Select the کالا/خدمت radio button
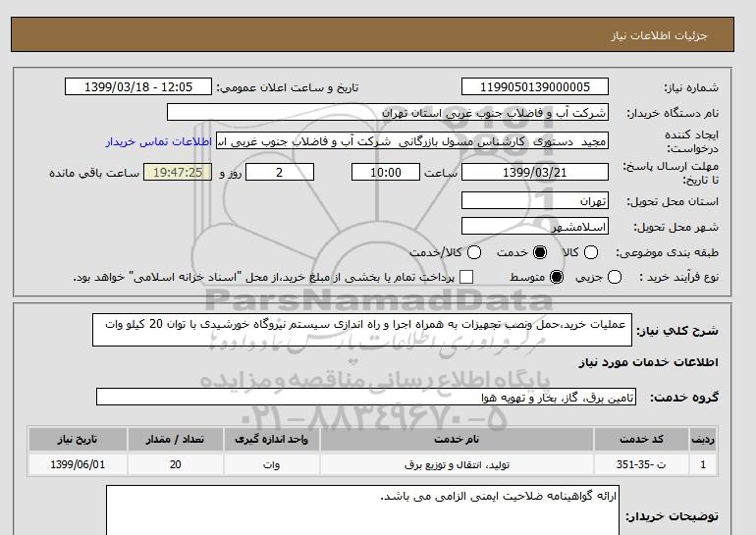This screenshot has width=756, height=535. (474, 252)
